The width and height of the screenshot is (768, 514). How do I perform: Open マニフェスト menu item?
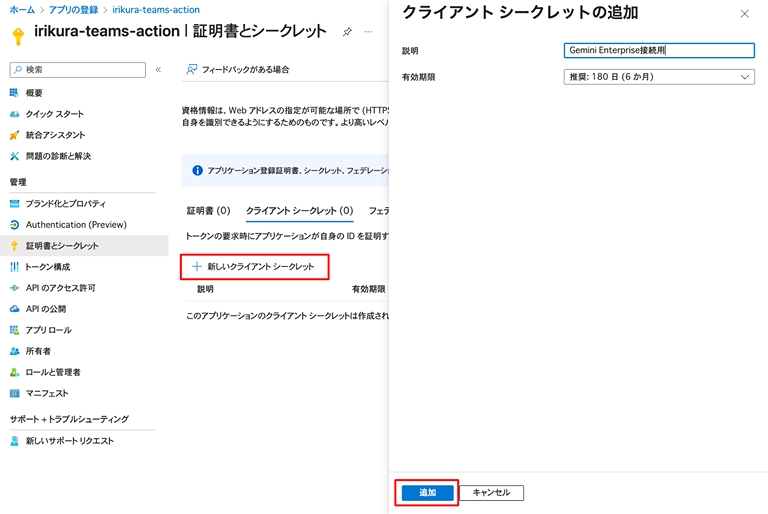coord(47,393)
